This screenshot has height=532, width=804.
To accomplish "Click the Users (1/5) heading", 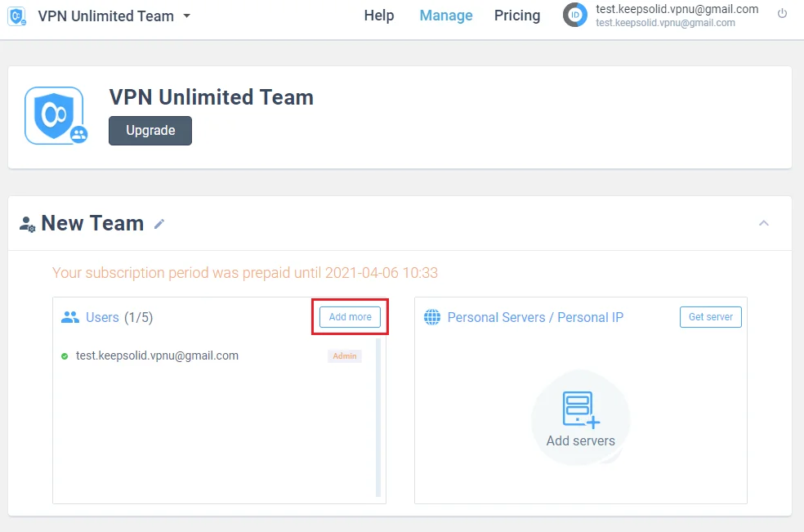I will tap(119, 317).
